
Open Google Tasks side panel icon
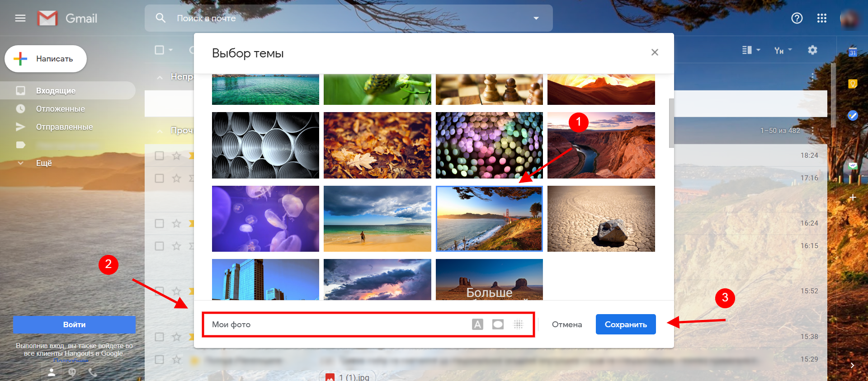coord(853,116)
